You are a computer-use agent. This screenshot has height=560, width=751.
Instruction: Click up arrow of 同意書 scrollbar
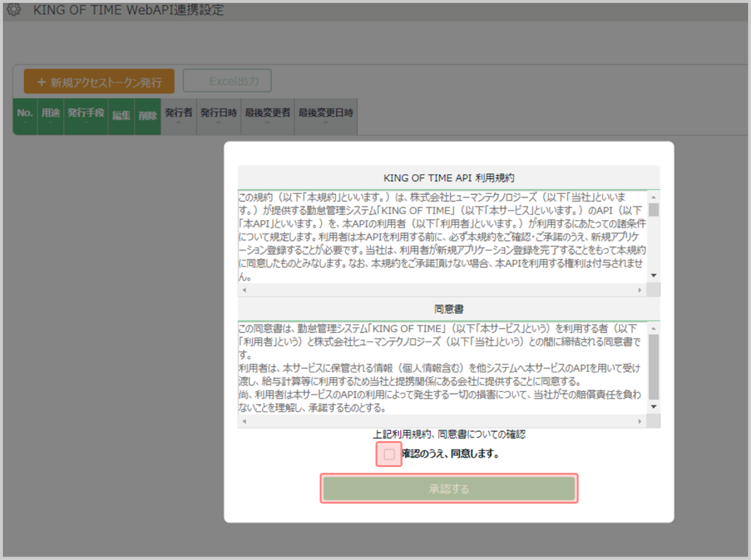654,328
